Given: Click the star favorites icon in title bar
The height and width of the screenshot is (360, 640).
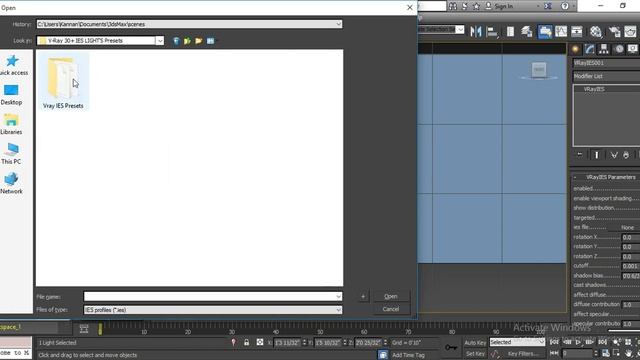Looking at the screenshot, I should 476,6.
